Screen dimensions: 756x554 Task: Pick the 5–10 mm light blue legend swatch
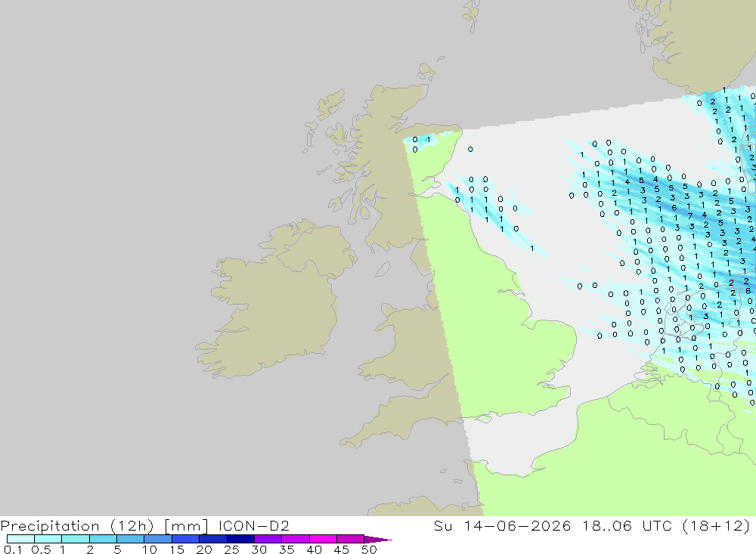coord(131,539)
